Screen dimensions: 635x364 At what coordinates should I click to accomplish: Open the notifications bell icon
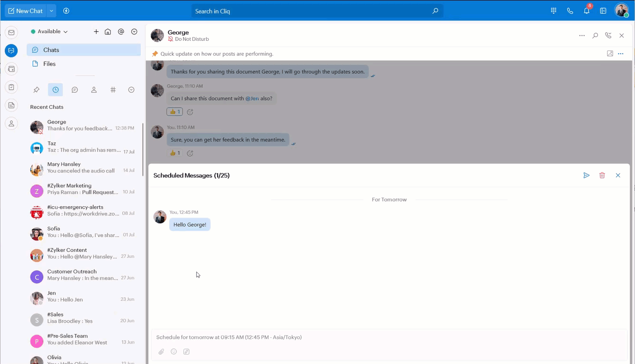pos(587,11)
